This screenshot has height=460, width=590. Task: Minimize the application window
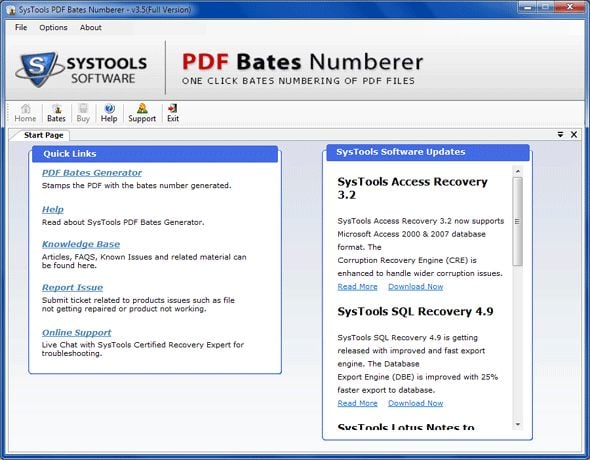click(x=528, y=7)
